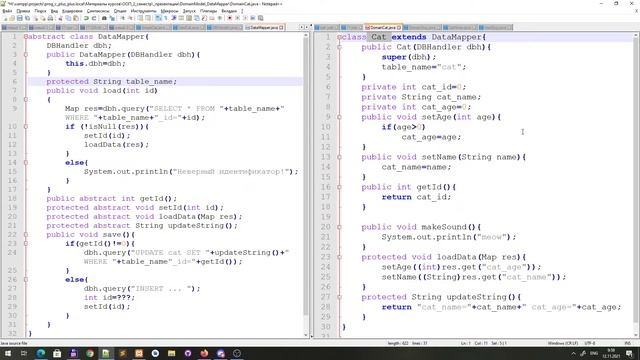
Task: Click left pane tab-bar scroll-right arrow
Action: click(307, 27)
